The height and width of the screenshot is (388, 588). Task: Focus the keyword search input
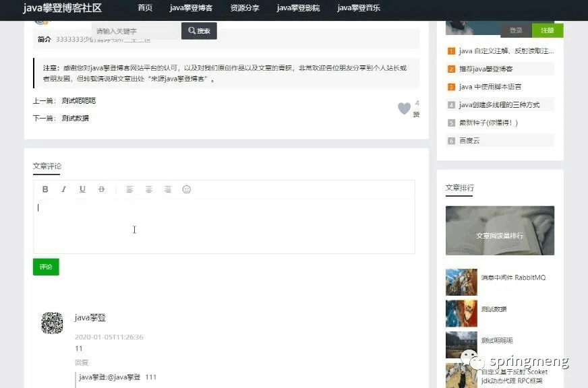click(136, 31)
